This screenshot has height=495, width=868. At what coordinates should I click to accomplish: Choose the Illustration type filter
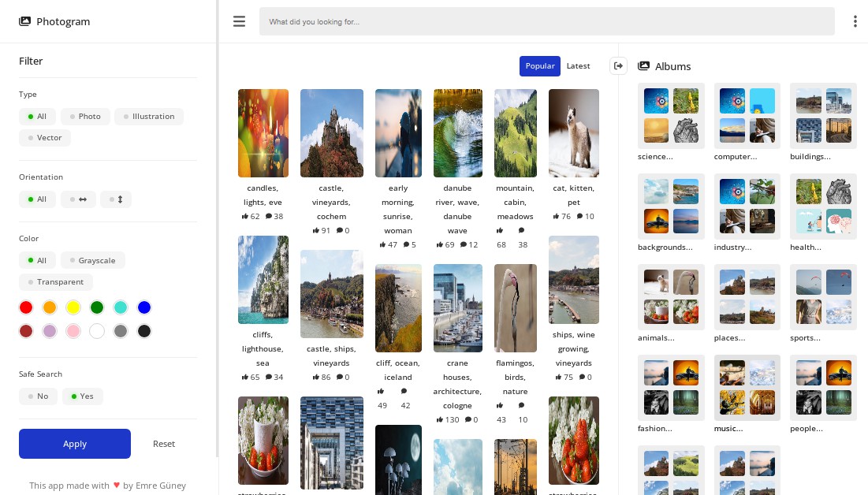(x=148, y=117)
